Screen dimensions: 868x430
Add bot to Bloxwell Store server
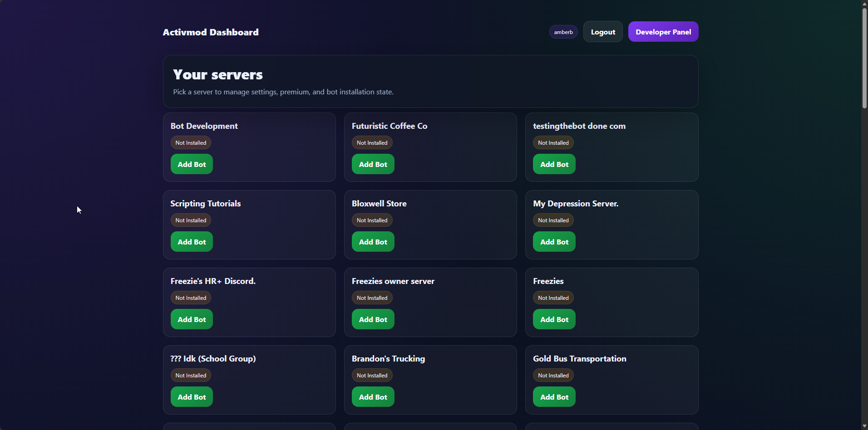(373, 242)
